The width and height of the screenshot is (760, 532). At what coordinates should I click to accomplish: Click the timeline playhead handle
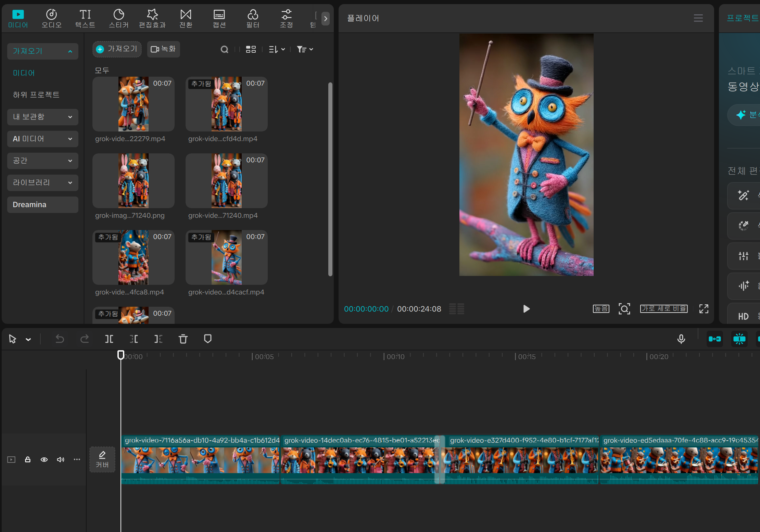tap(121, 355)
